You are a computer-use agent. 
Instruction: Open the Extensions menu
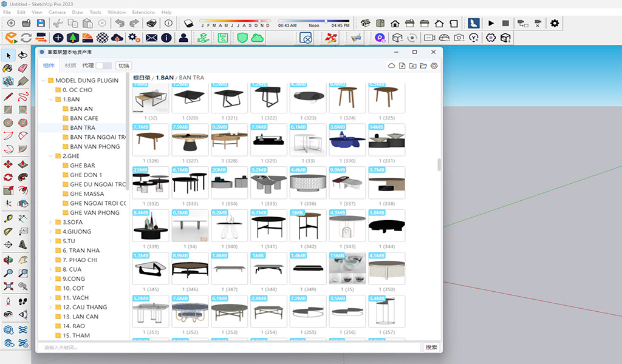coord(143,12)
